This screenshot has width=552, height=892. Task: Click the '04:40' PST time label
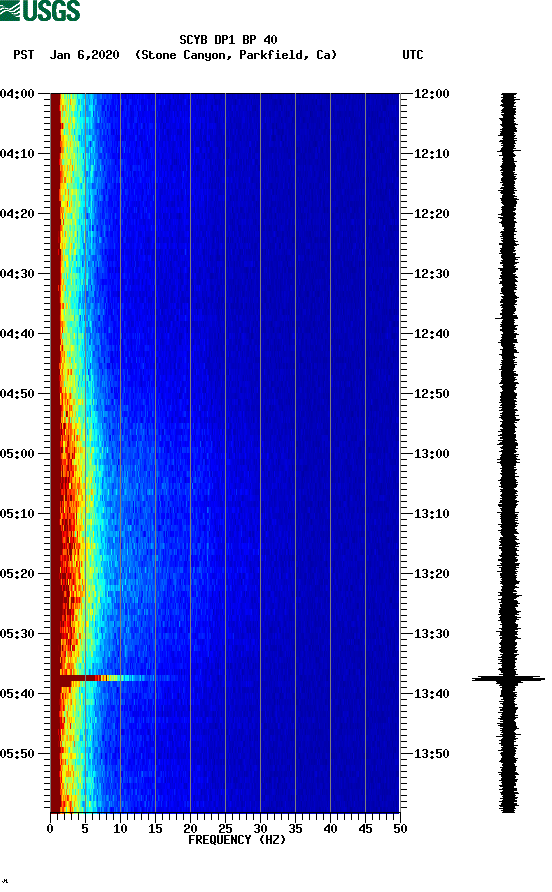point(18,334)
